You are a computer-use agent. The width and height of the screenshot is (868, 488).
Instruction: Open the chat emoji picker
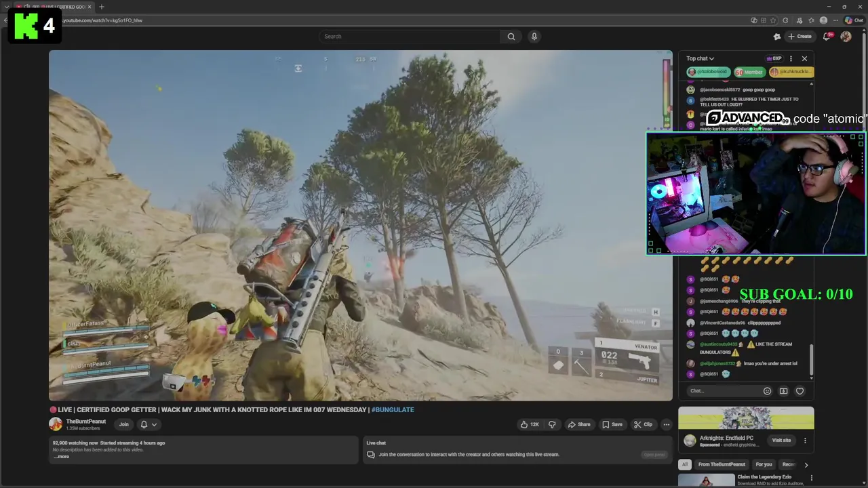click(767, 391)
